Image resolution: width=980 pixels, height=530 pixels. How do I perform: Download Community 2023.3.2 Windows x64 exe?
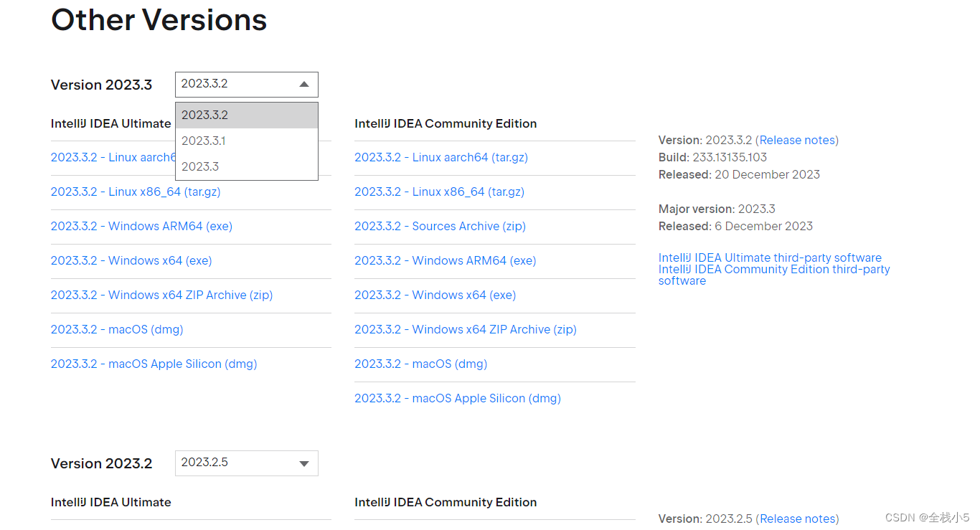tap(435, 295)
